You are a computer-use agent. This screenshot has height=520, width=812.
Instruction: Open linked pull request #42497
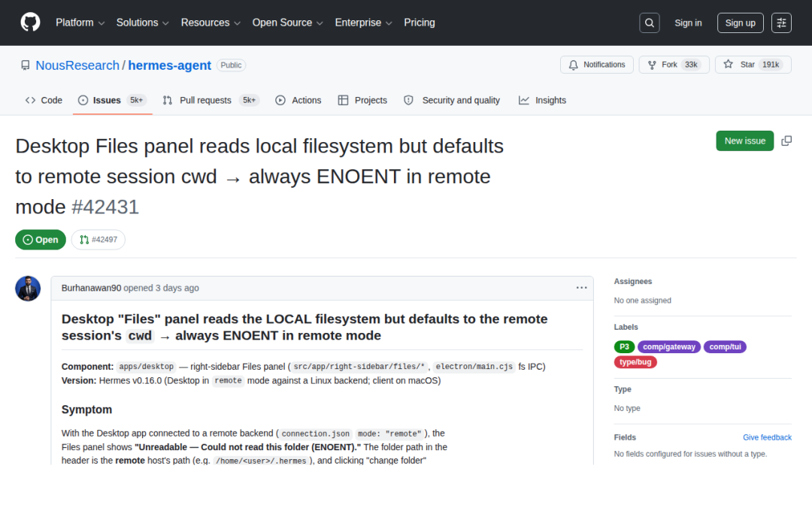click(98, 240)
